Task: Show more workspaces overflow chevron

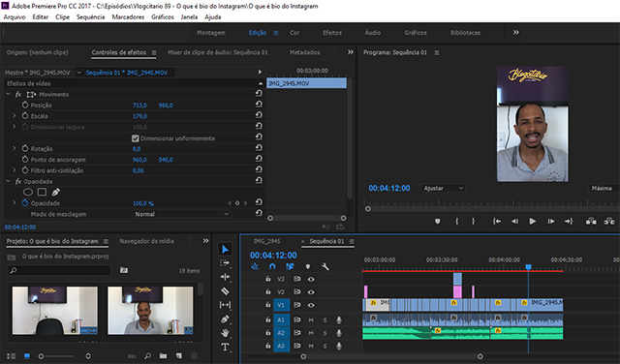Action: coord(515,32)
